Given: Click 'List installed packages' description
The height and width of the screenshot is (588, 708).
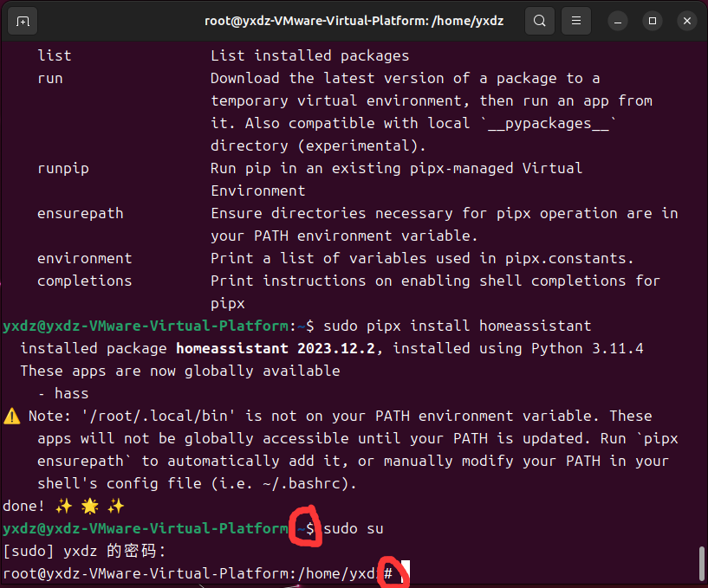Looking at the screenshot, I should point(309,55).
